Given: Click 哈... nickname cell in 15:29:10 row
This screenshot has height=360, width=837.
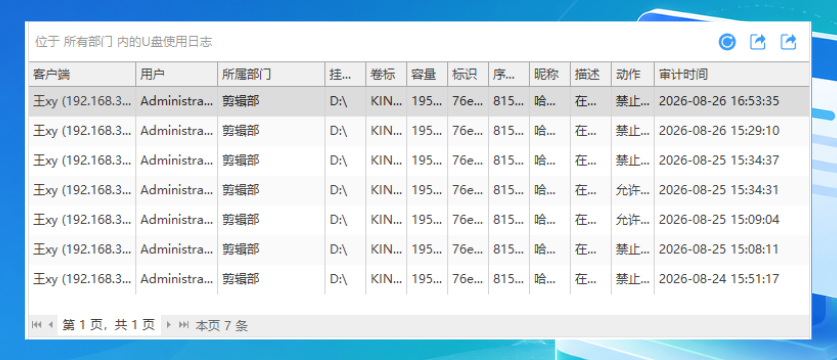Looking at the screenshot, I should pyautogui.click(x=550, y=131).
